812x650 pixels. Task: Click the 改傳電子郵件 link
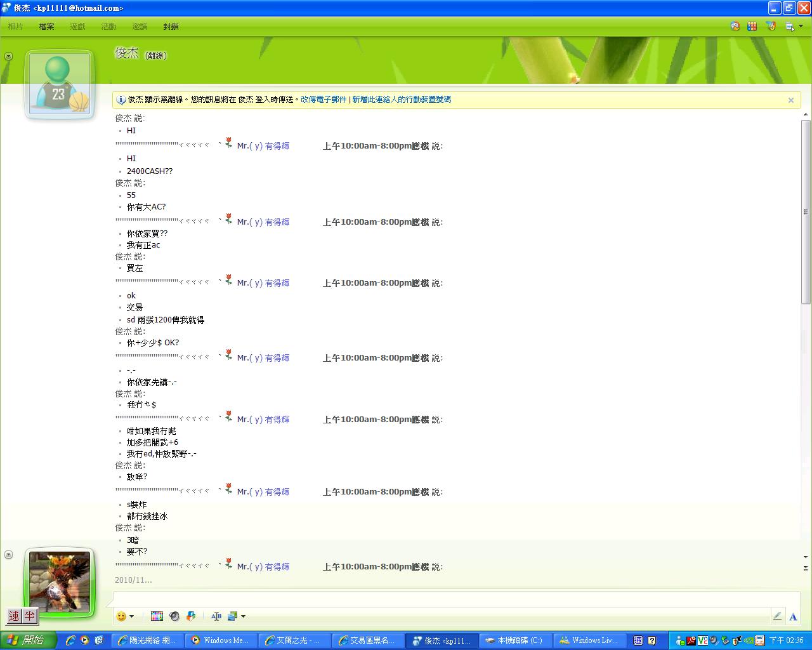click(324, 100)
